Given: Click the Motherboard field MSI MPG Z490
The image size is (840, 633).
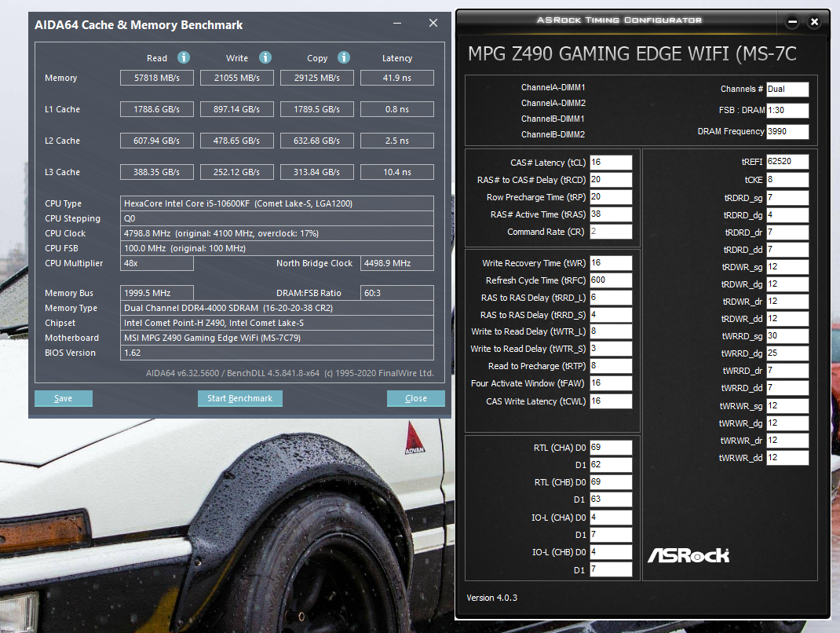Looking at the screenshot, I should (x=277, y=338).
